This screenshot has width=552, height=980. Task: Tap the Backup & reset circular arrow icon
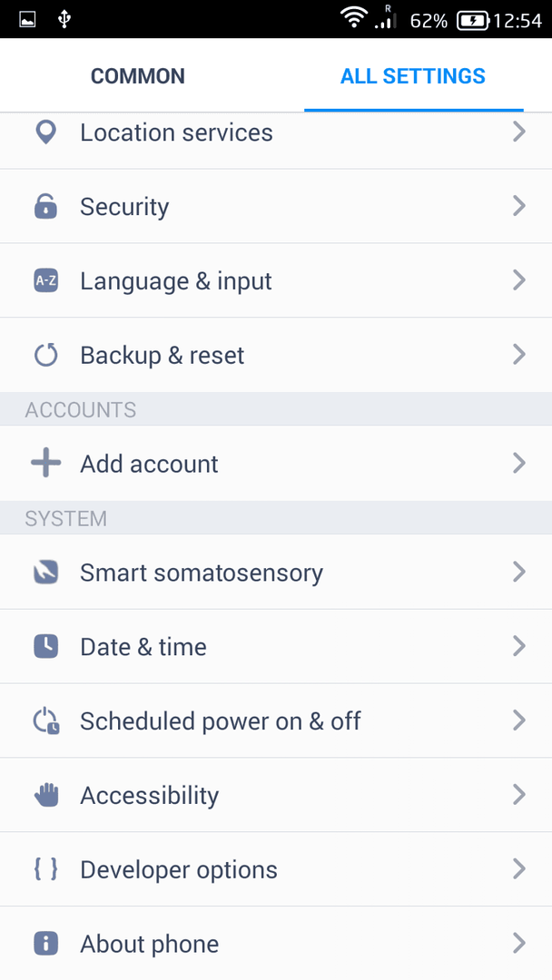(45, 355)
